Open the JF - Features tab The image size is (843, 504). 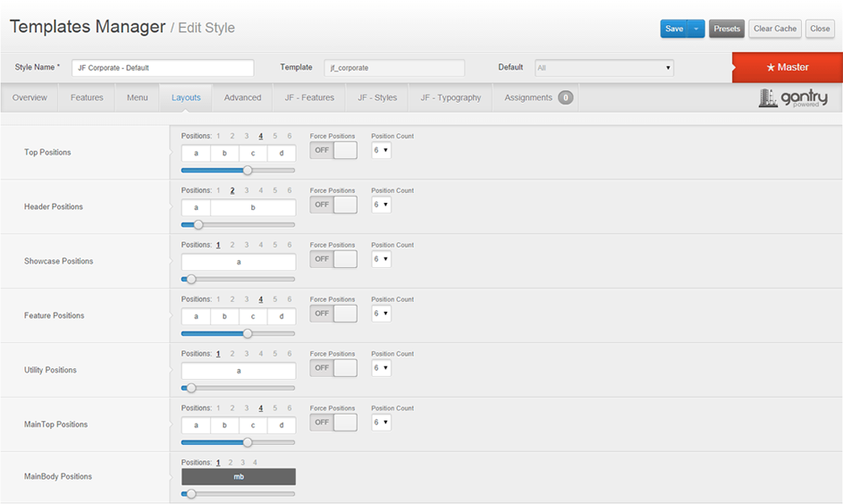tap(309, 98)
